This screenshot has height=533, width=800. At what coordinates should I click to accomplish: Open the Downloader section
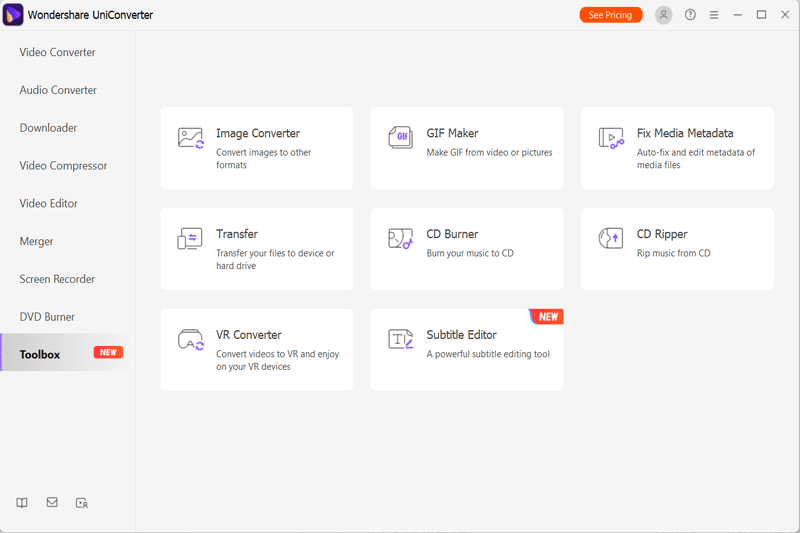pos(67,128)
